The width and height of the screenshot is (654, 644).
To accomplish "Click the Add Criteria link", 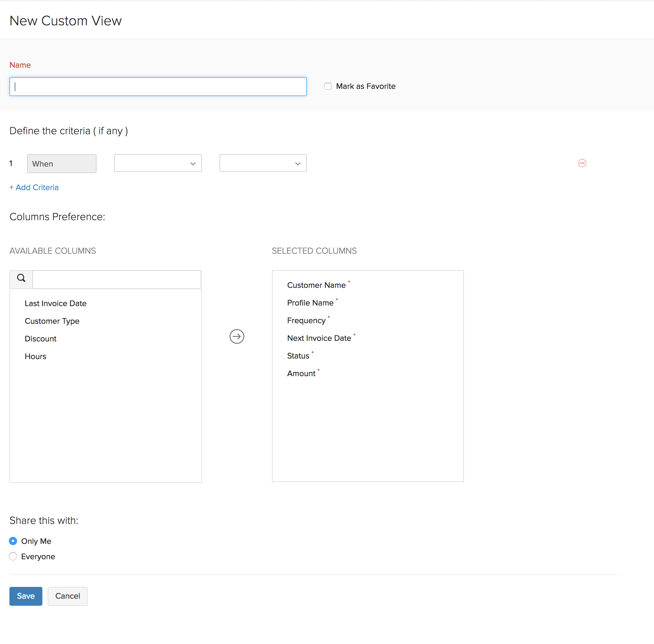I will tap(34, 187).
